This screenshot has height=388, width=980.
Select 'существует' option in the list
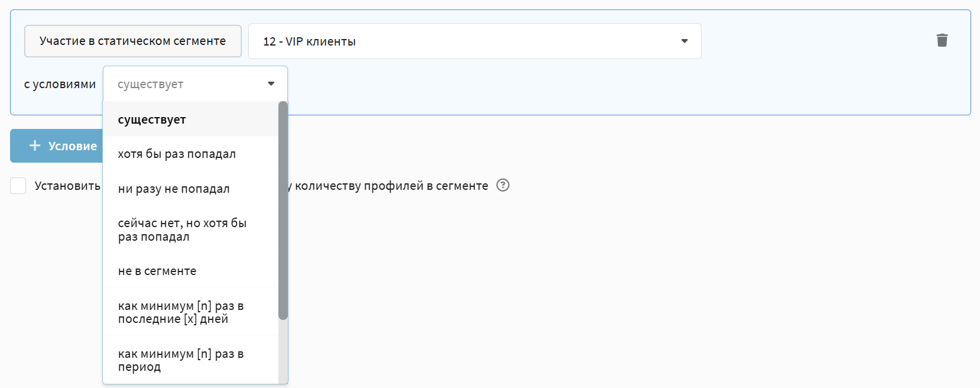coord(152,119)
